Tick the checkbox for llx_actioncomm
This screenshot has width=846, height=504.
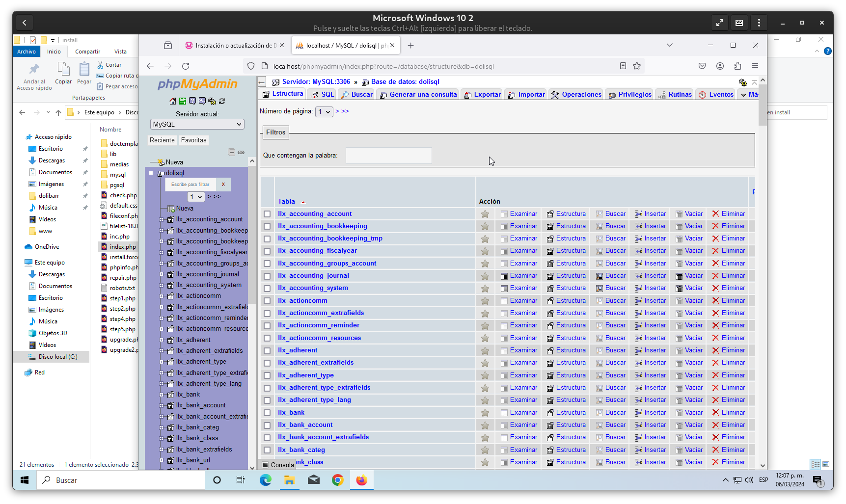267,301
